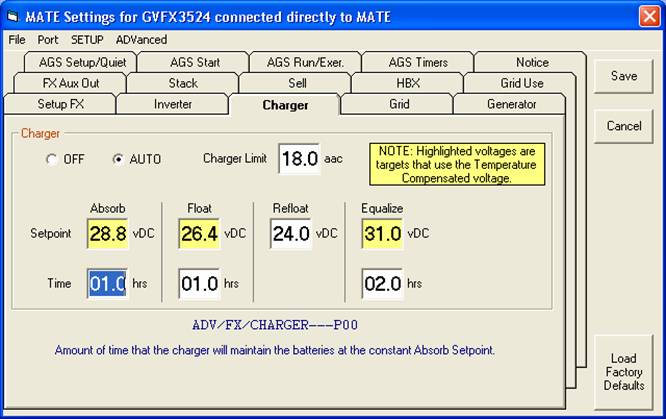The height and width of the screenshot is (419, 666).
Task: Click the Save button
Action: pyautogui.click(x=624, y=76)
